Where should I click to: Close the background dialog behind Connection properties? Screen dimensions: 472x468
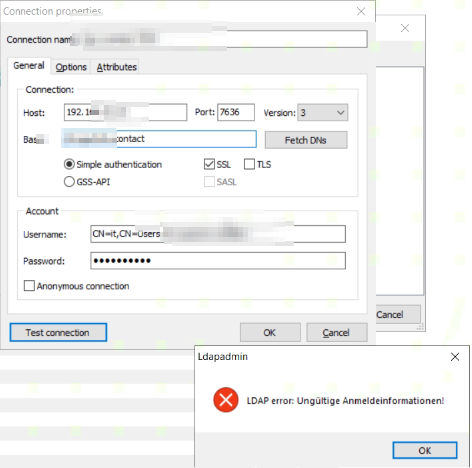(x=405, y=28)
